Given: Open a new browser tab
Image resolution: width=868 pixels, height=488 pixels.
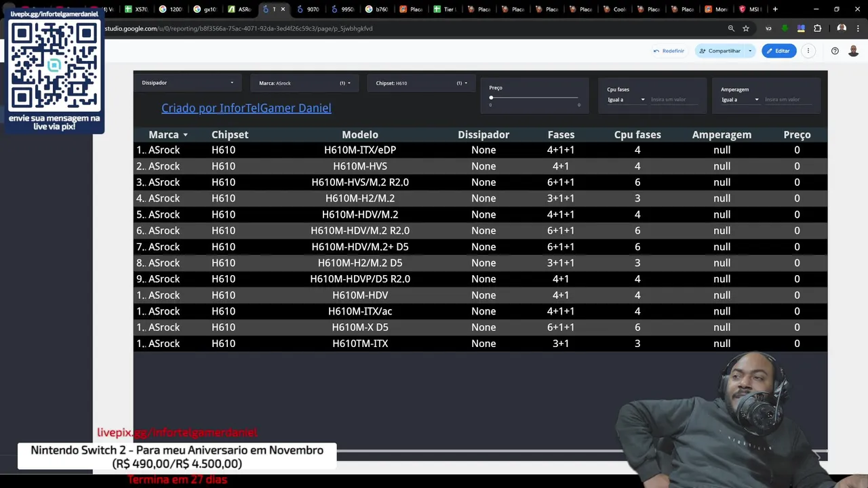Looking at the screenshot, I should tap(775, 9).
